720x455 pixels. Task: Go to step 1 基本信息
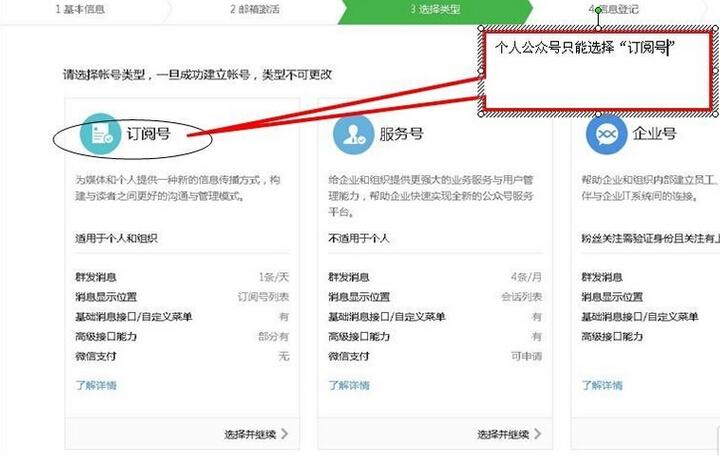click(x=80, y=9)
